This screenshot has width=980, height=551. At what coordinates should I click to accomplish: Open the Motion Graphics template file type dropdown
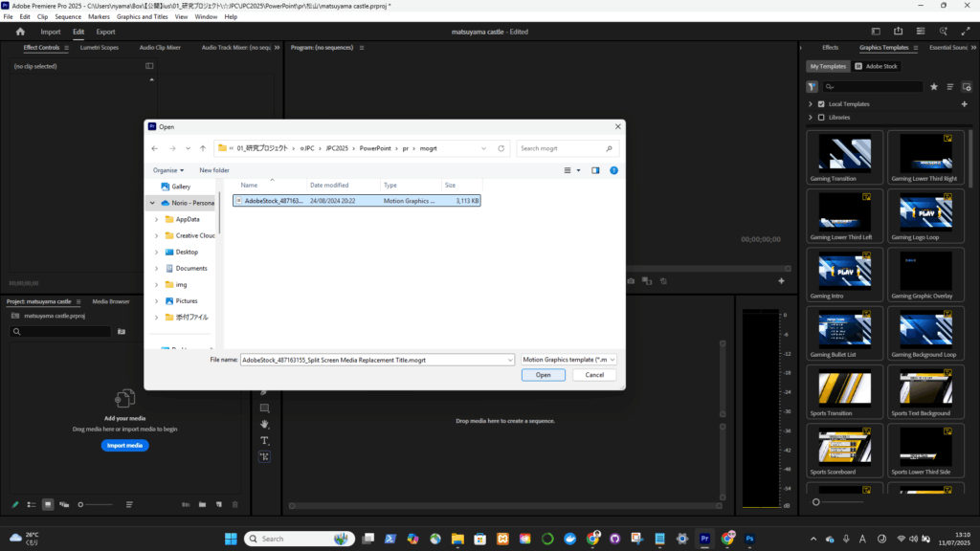pyautogui.click(x=568, y=360)
